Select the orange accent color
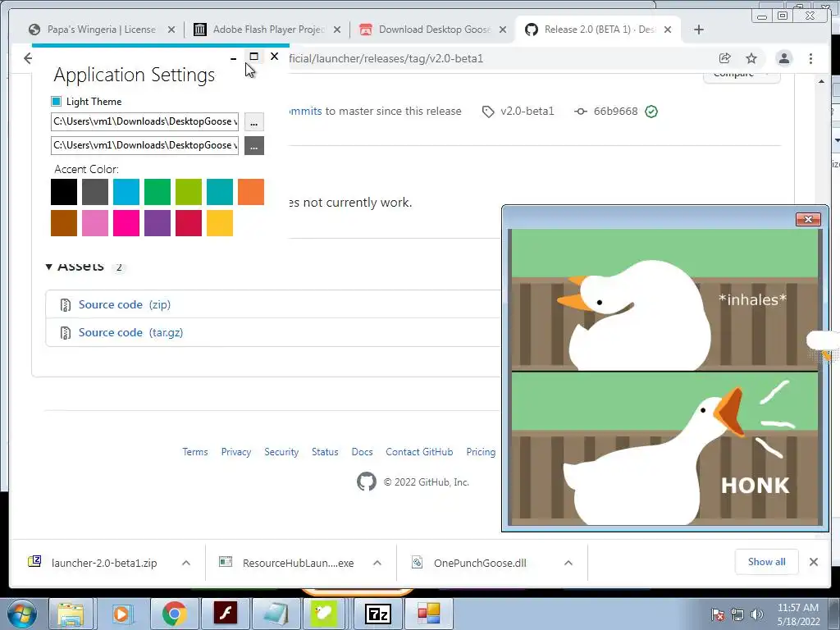This screenshot has width=840, height=630. 251,192
